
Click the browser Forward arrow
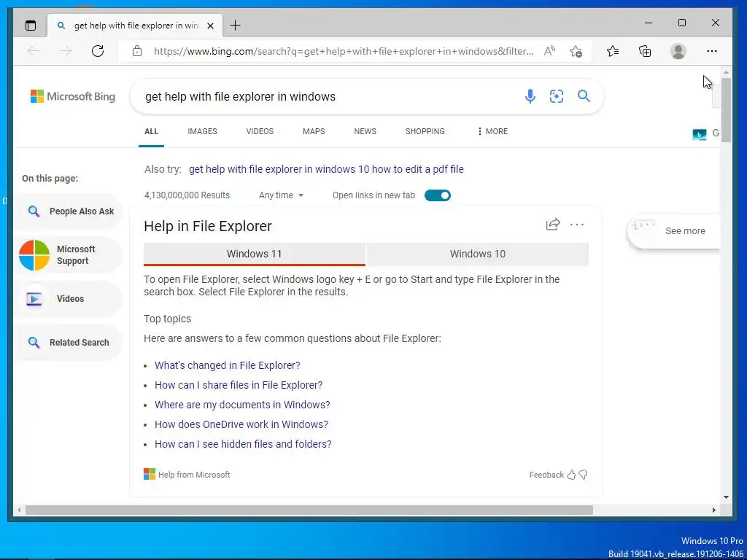coord(66,51)
